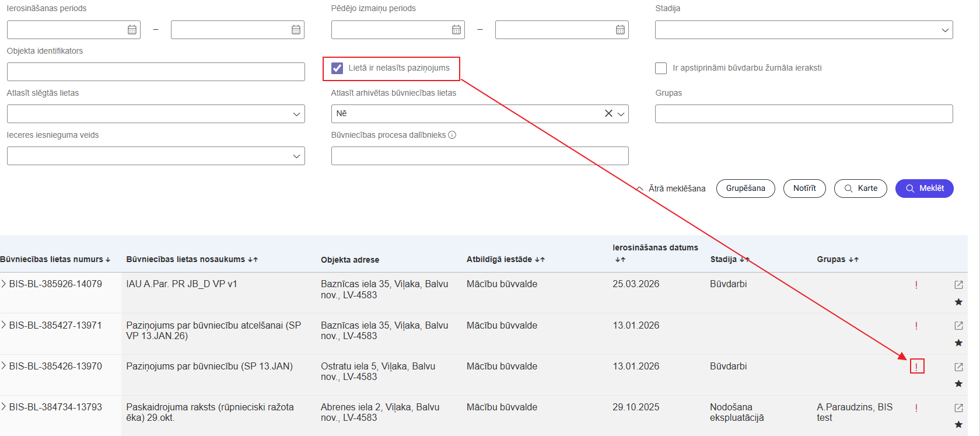Select 'Paziņojums par būvniecību atcelšanai' case name
The width and height of the screenshot is (980, 436).
tap(213, 330)
